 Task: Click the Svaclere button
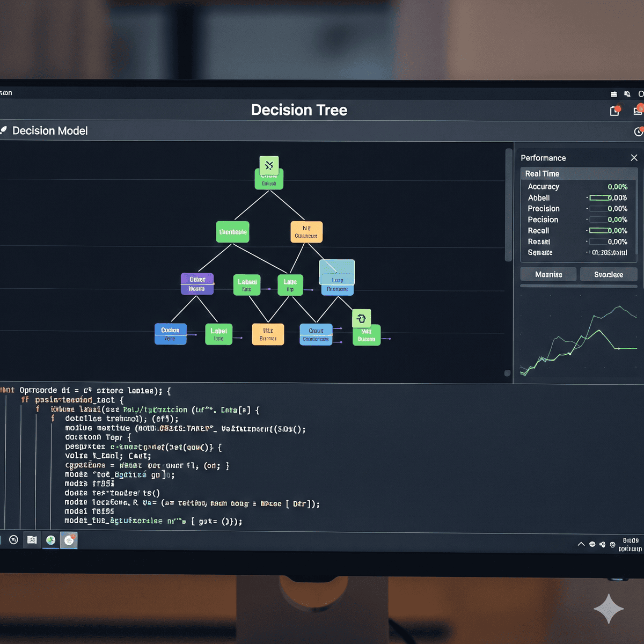click(609, 274)
